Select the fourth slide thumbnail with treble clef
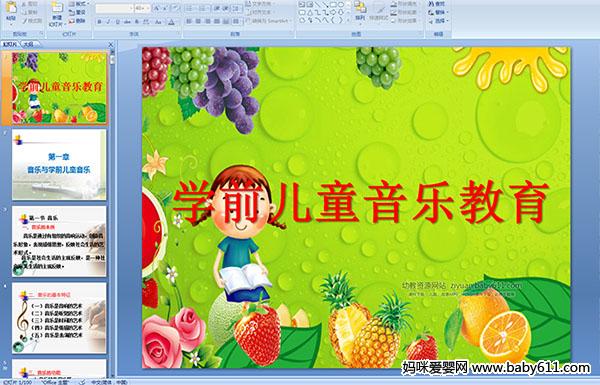Image resolution: width=600 pixels, height=385 pixels. tap(59, 318)
